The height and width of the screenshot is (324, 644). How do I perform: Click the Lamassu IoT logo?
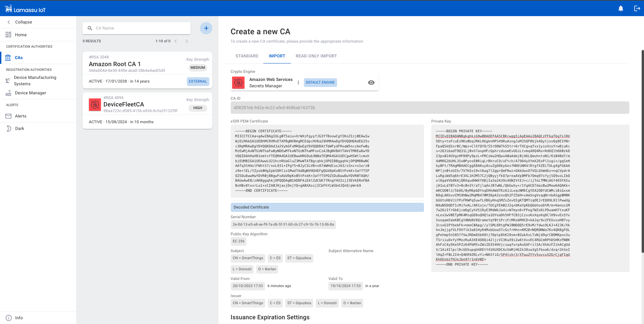(x=25, y=9)
